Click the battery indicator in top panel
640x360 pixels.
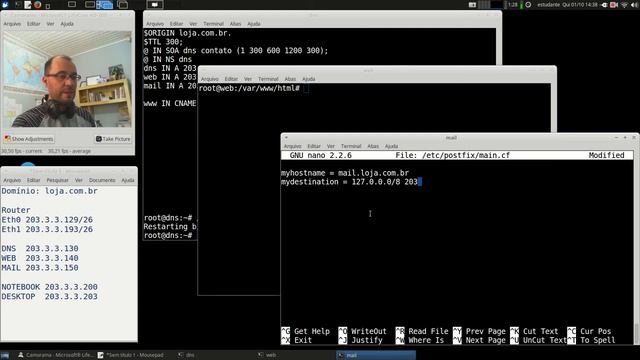click(521, 5)
